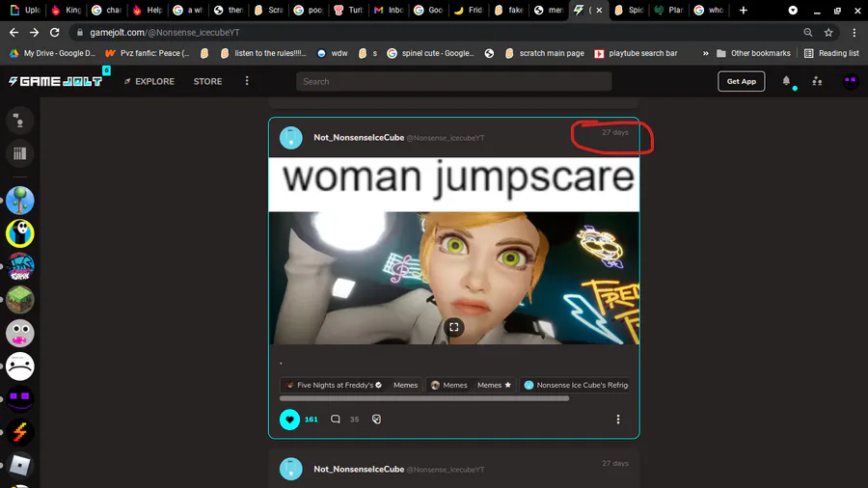Click the Game Jolt logo

(x=55, y=81)
